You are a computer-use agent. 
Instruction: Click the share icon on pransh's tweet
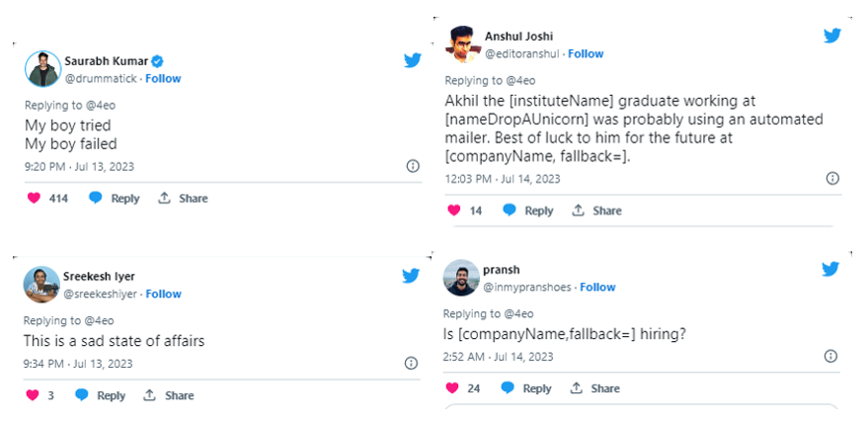point(579,388)
